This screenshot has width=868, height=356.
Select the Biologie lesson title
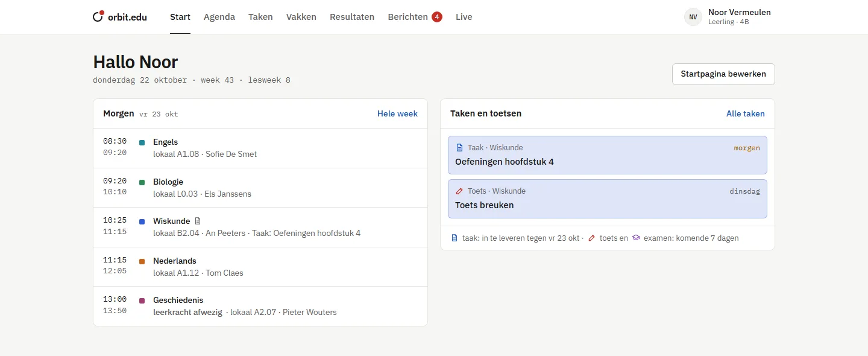[168, 182]
